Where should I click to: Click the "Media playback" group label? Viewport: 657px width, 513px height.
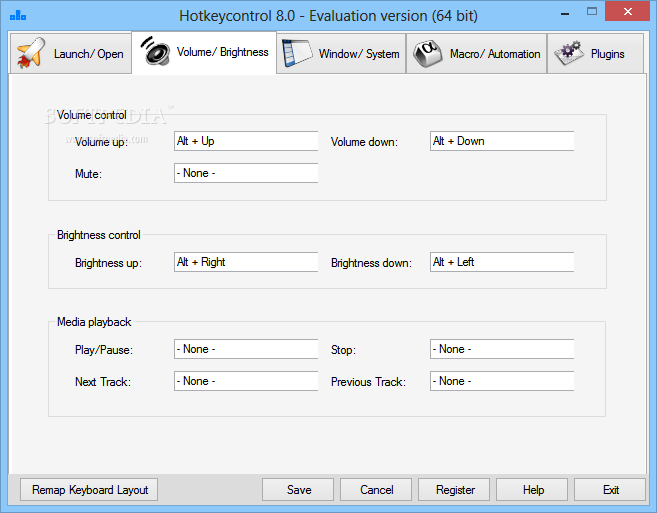(x=94, y=322)
